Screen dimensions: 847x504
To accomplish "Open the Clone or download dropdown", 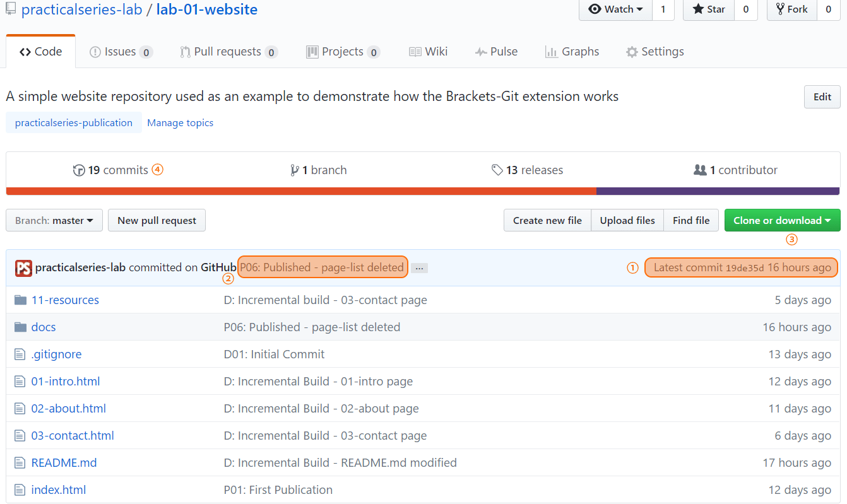I will (782, 220).
